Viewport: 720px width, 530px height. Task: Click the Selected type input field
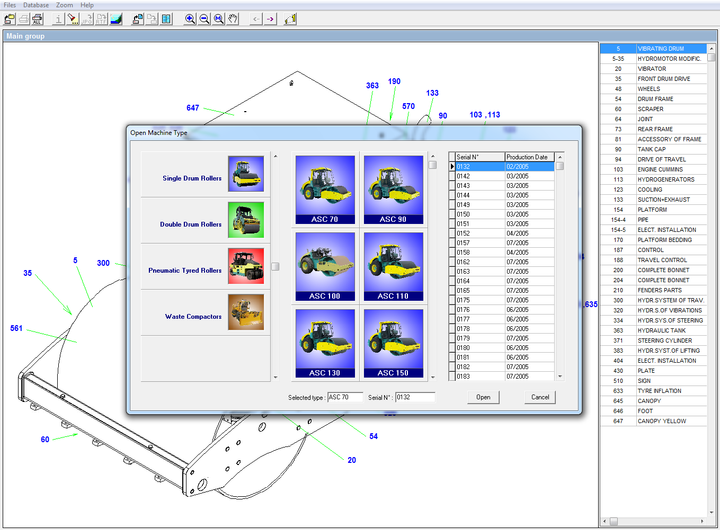[x=345, y=397]
